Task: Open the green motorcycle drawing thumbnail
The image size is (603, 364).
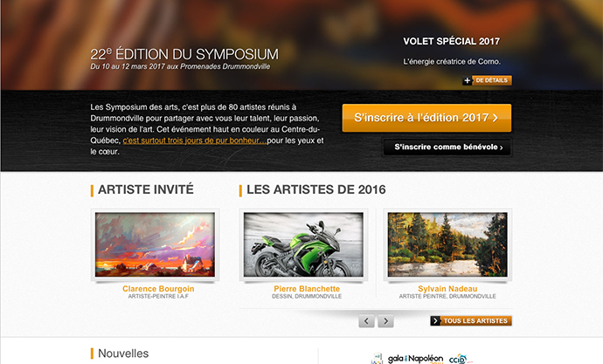Action: (x=303, y=244)
